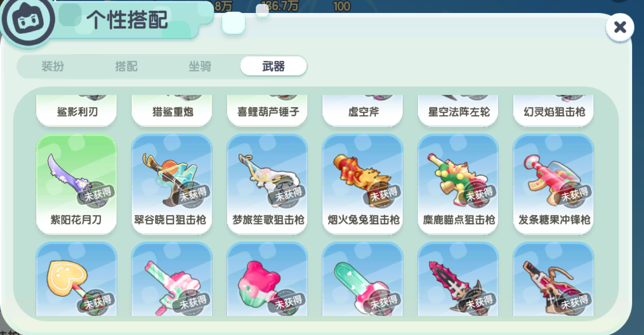Click the 虚空斧 weapon label

pyautogui.click(x=364, y=112)
